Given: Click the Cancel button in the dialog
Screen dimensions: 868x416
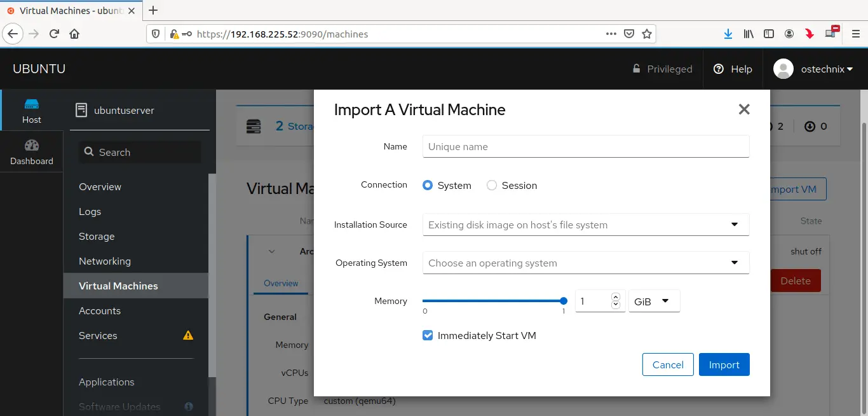Looking at the screenshot, I should click(x=668, y=364).
